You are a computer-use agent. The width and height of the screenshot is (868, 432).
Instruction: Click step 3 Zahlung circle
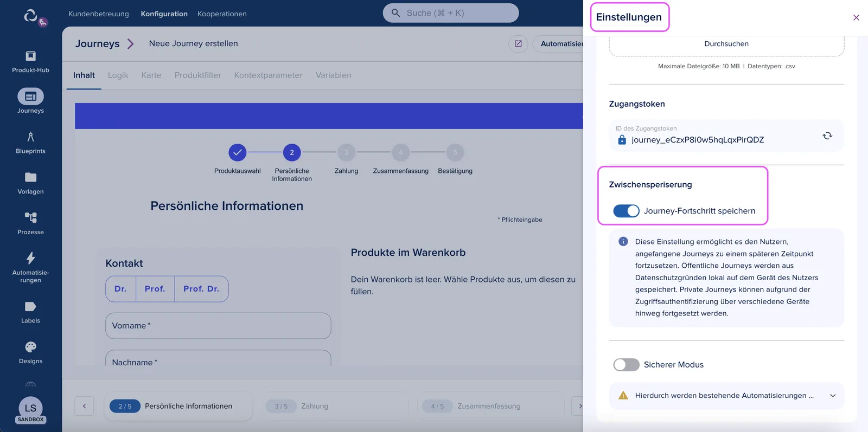(346, 152)
